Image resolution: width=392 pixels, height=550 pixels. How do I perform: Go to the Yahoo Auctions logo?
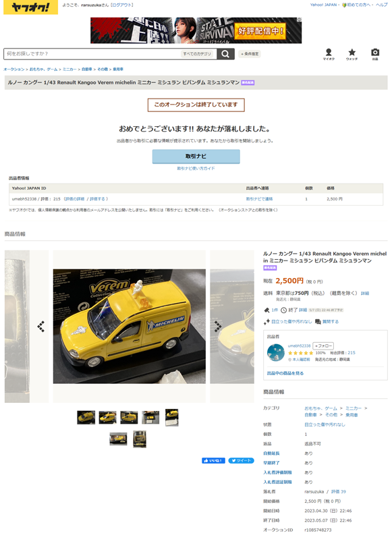pos(30,7)
